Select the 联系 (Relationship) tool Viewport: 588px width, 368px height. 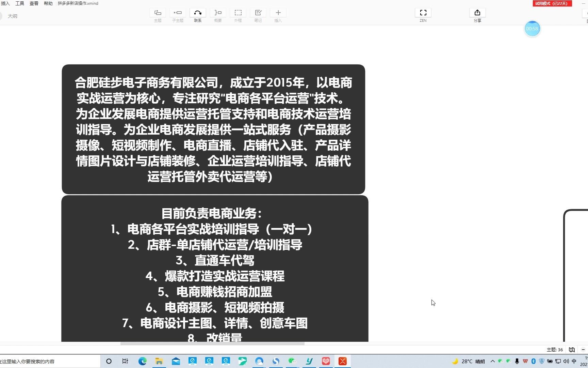pos(198,13)
